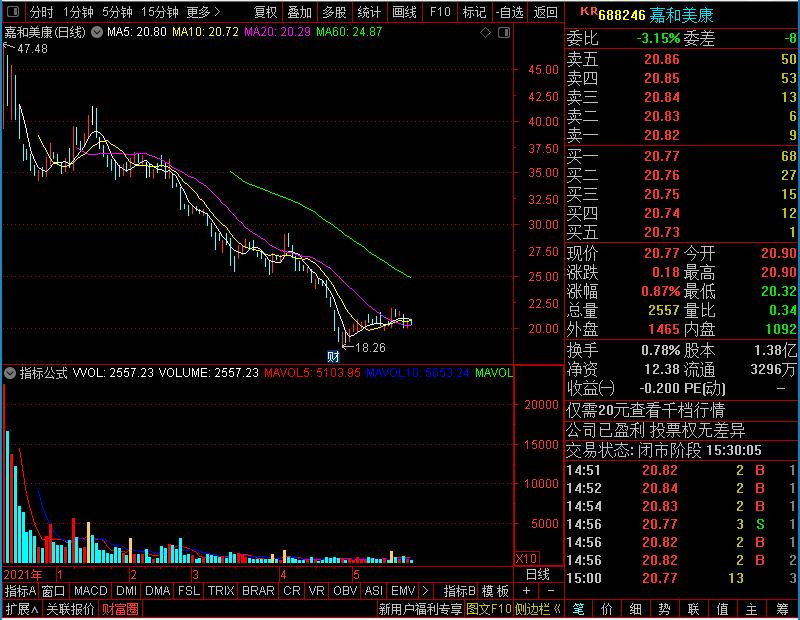Click the KR badge beside stock code 688246

click(x=589, y=12)
